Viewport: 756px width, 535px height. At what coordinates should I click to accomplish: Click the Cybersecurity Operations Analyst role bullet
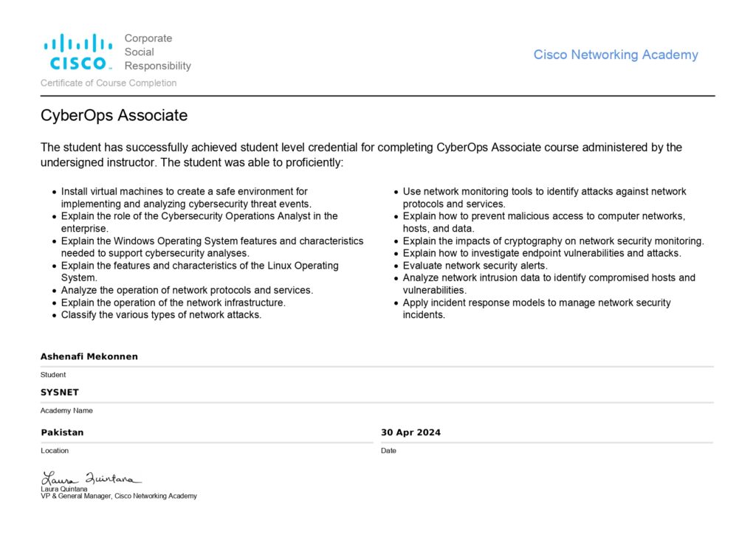tap(199, 222)
